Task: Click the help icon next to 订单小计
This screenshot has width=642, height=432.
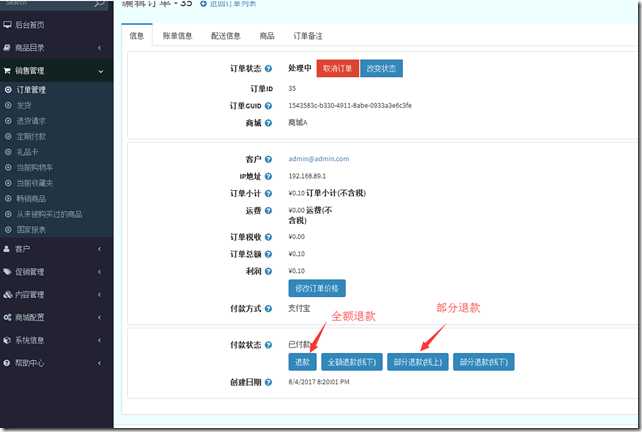Action: (268, 193)
